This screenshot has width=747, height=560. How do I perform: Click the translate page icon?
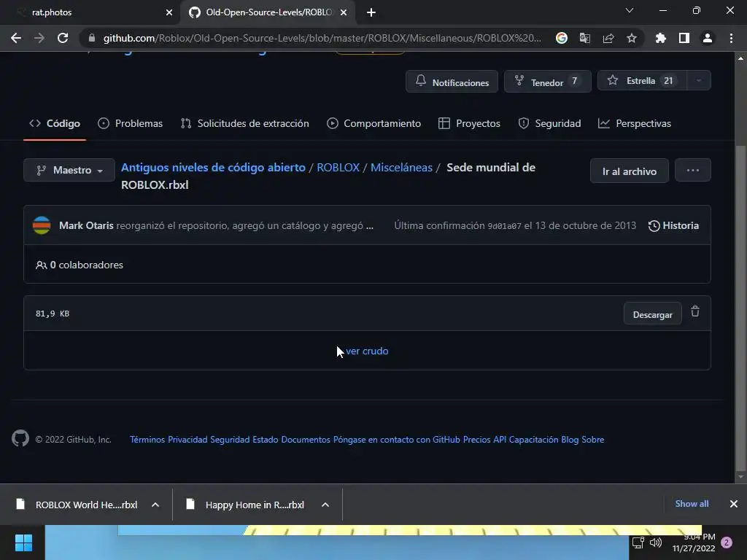click(585, 38)
